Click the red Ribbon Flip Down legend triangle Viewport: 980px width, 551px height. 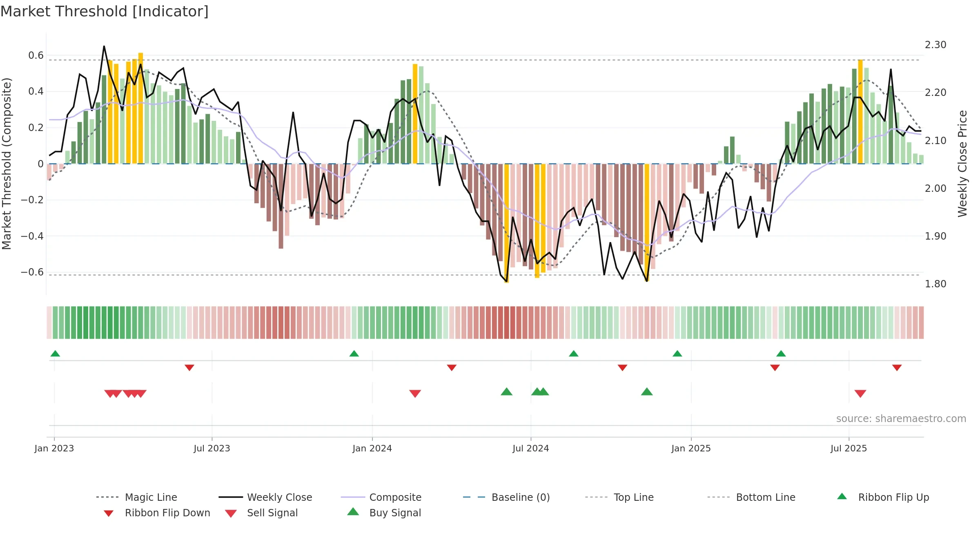point(109,513)
